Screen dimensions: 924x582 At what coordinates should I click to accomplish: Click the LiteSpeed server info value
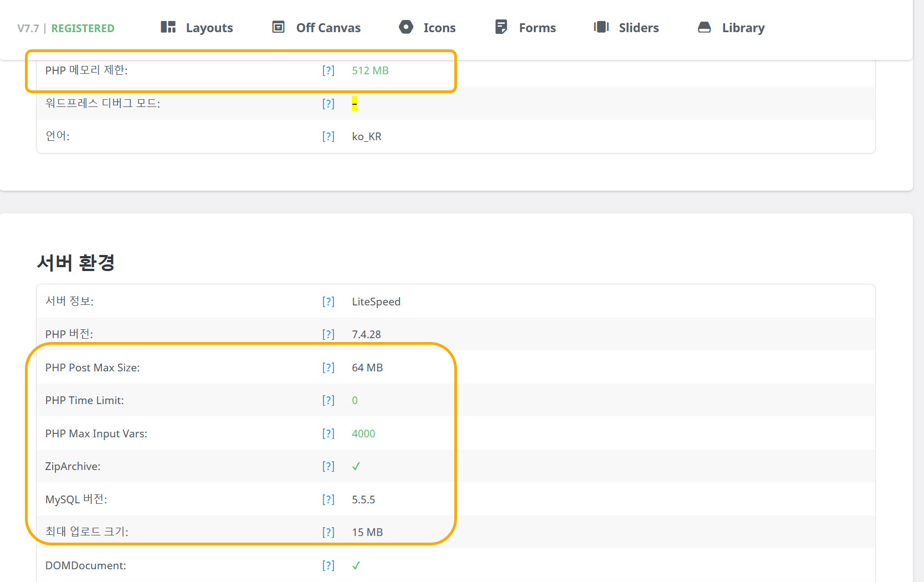[x=376, y=302]
